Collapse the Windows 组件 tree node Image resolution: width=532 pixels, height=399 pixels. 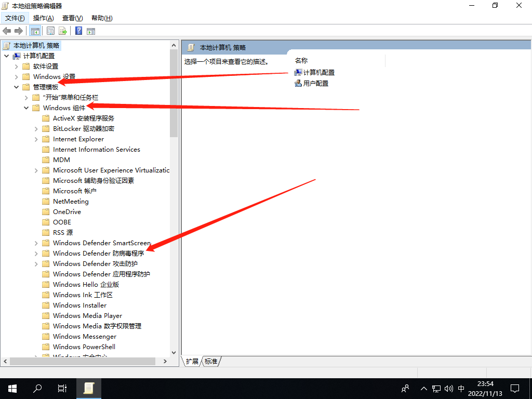pyautogui.click(x=26, y=108)
